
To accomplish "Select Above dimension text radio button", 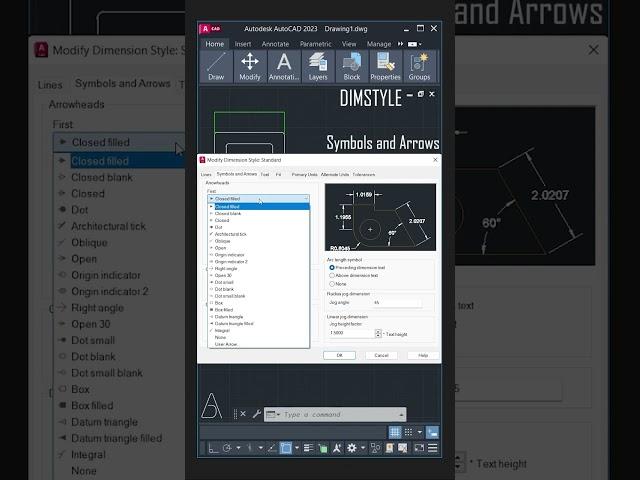I will pos(332,276).
